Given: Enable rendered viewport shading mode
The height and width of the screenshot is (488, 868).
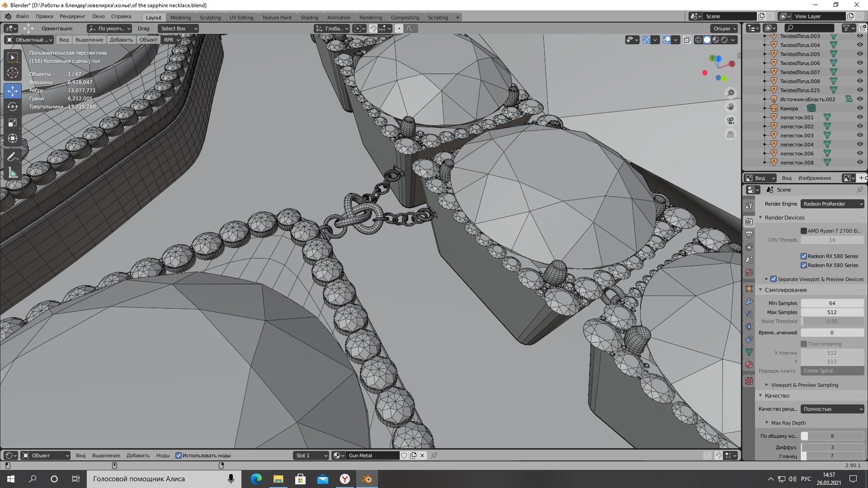Looking at the screenshot, I should pyautogui.click(x=724, y=40).
